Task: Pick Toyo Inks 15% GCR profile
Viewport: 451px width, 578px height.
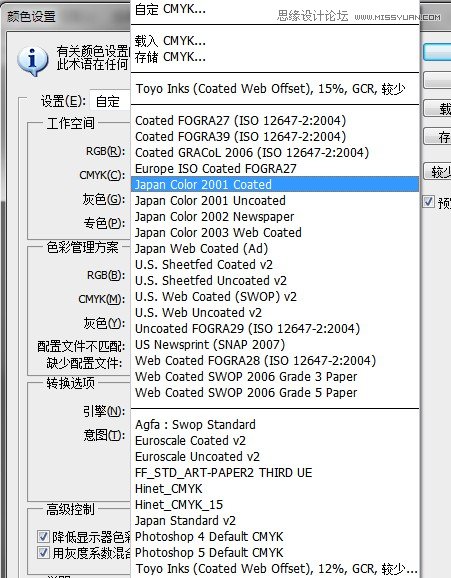Action: tap(275, 89)
